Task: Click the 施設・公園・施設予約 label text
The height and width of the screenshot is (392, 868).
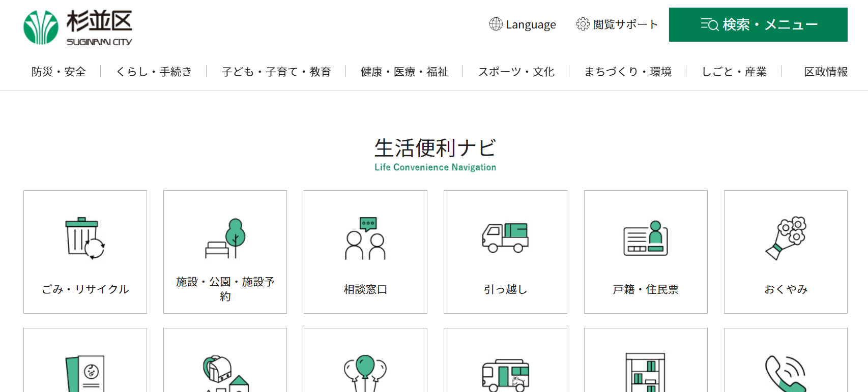Action: [225, 289]
